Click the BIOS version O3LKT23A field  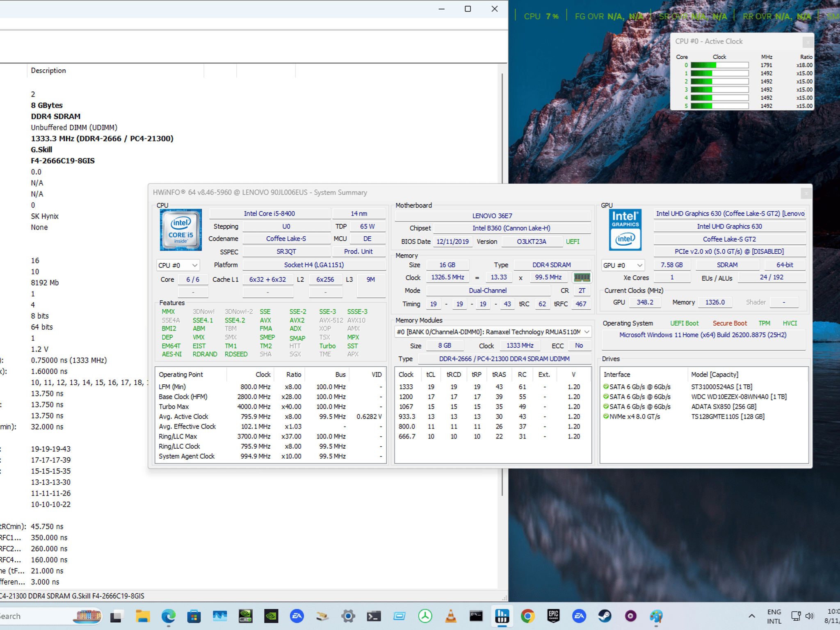[x=532, y=242]
